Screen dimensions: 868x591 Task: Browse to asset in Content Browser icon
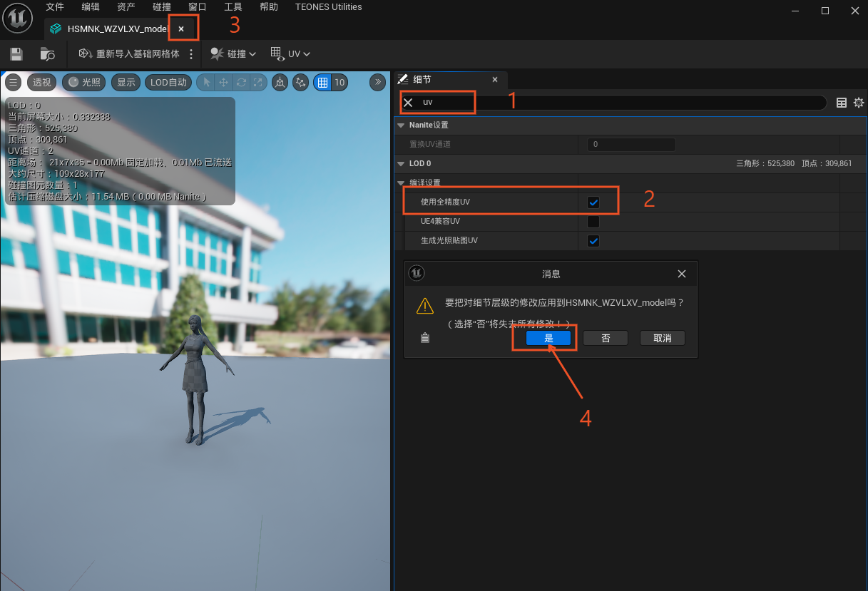click(x=47, y=54)
